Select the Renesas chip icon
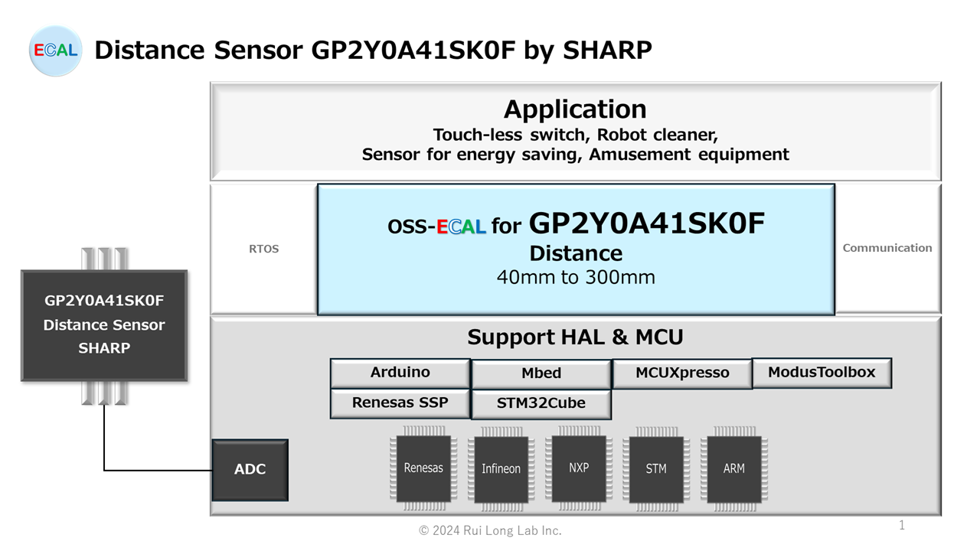 pyautogui.click(x=423, y=468)
